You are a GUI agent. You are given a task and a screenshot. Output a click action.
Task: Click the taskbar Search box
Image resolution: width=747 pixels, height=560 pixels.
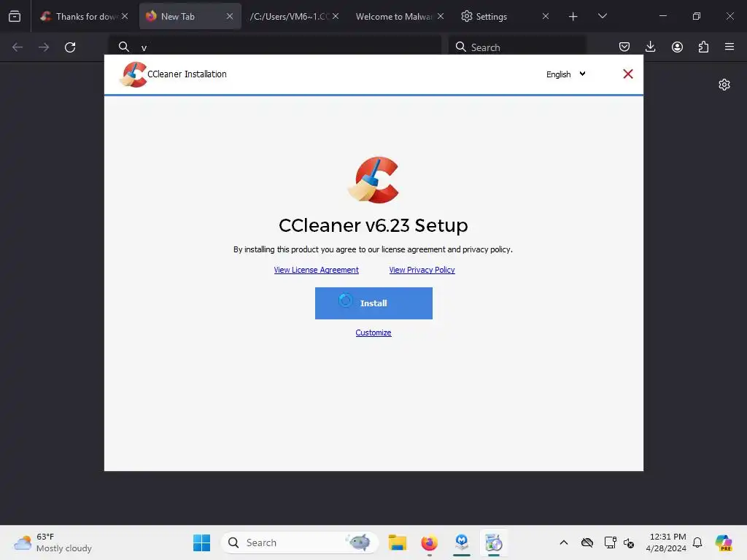[x=299, y=542]
